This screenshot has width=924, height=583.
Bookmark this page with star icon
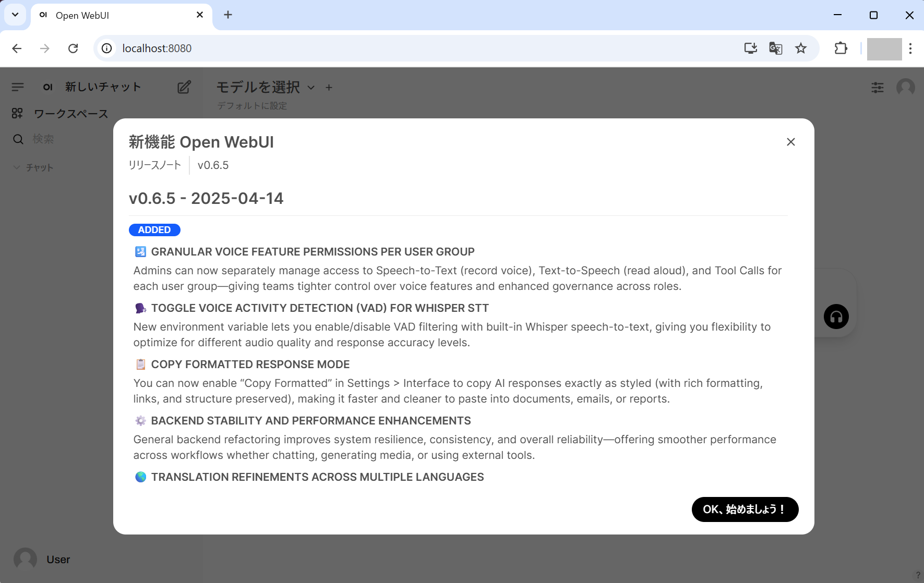tap(800, 48)
